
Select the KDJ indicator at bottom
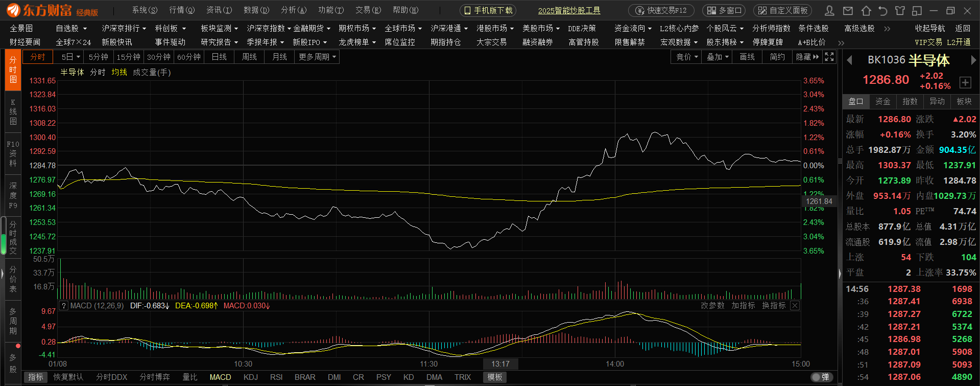[x=251, y=377]
